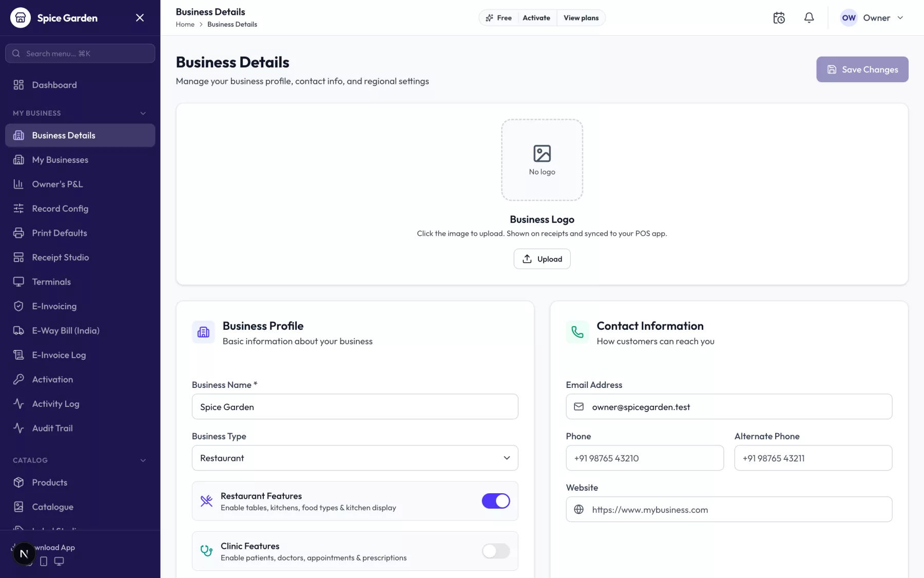Click the desktop monitor icon under Download App
Screen dimensions: 924x578
pos(59,562)
